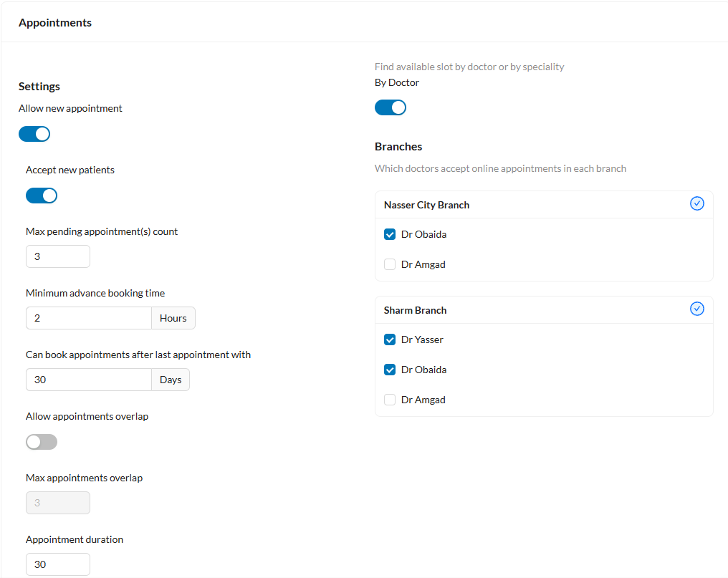This screenshot has width=728, height=578.
Task: Click 'Accept new patients' label
Action: click(70, 170)
